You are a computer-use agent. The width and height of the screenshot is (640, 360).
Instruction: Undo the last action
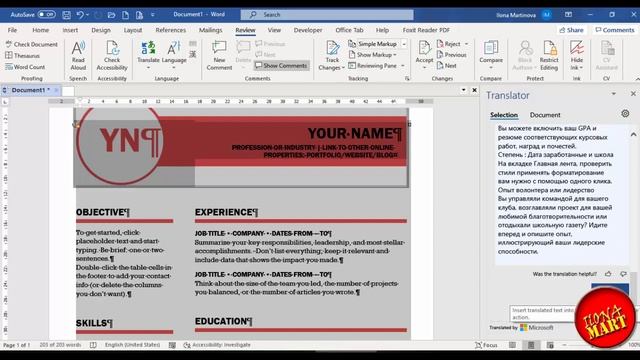[x=80, y=15]
